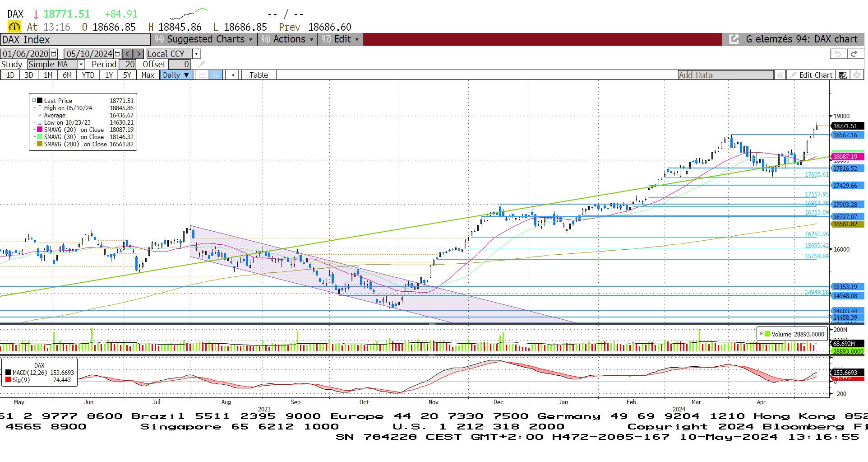Open annotations tool icon beside Edit Chart
Screen dimensions: 868x462
843,75
